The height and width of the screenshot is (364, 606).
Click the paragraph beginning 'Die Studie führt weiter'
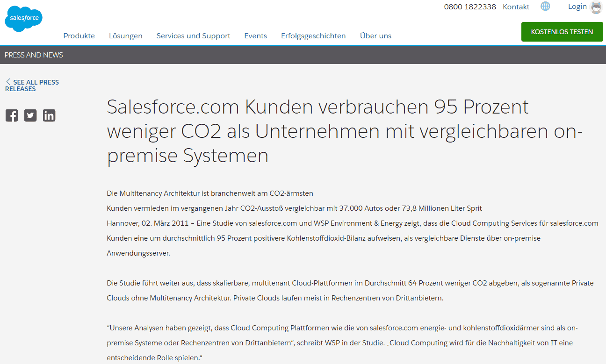[350, 290]
